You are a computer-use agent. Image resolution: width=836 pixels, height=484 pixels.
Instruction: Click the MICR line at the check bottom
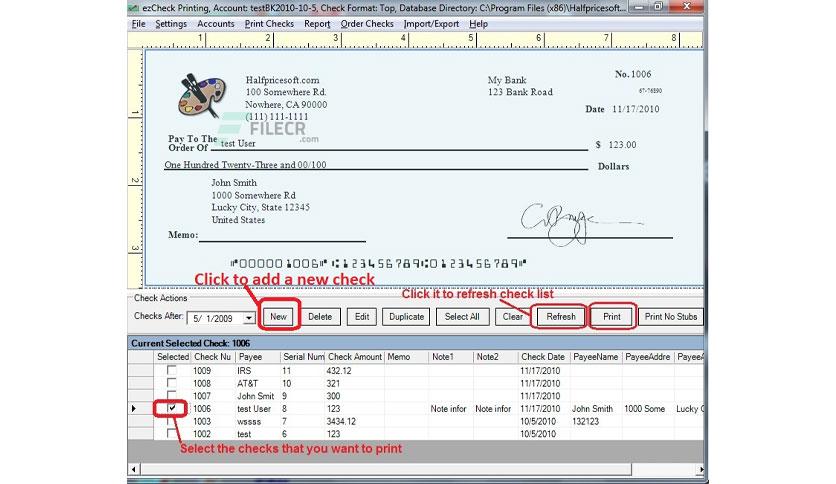[x=378, y=263]
